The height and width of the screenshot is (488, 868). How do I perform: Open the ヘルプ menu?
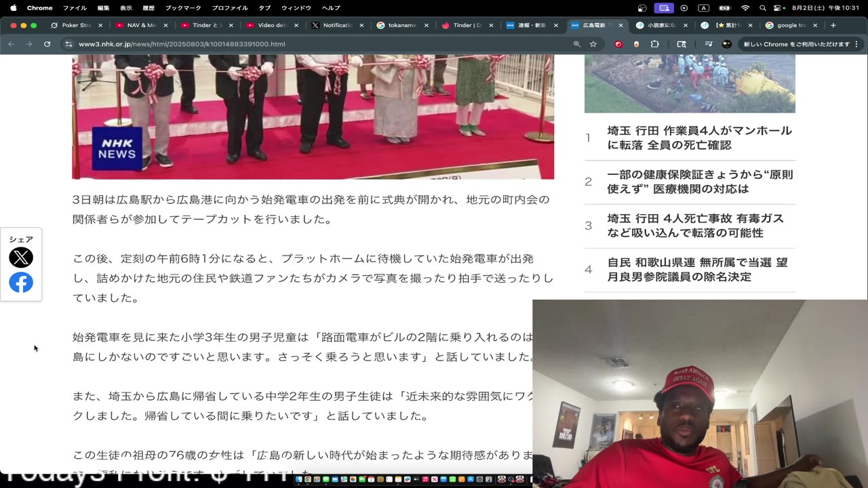(x=331, y=8)
